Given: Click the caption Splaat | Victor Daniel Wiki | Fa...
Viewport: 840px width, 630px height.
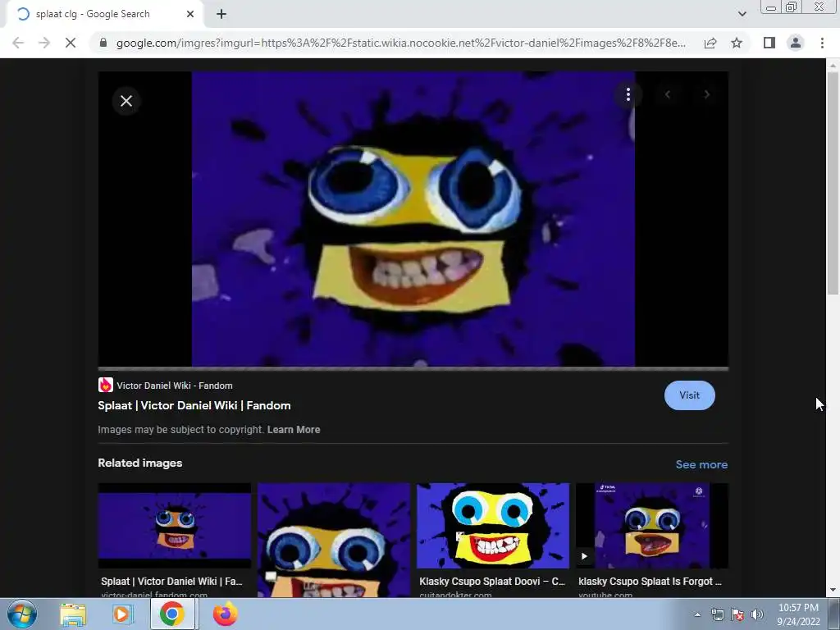Looking at the screenshot, I should tap(171, 582).
